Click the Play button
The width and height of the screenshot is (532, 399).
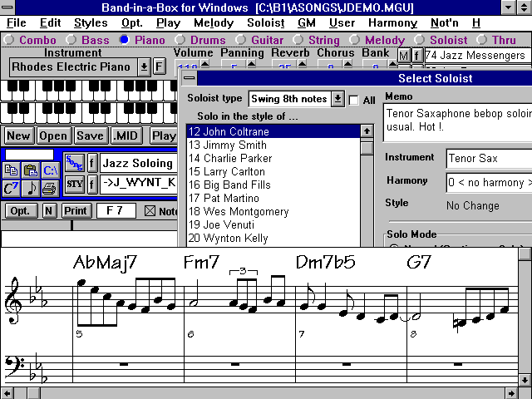point(164,135)
